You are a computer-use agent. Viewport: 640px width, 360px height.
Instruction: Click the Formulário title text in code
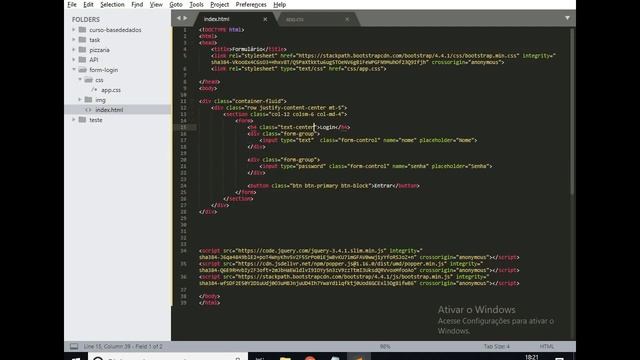tap(247, 49)
